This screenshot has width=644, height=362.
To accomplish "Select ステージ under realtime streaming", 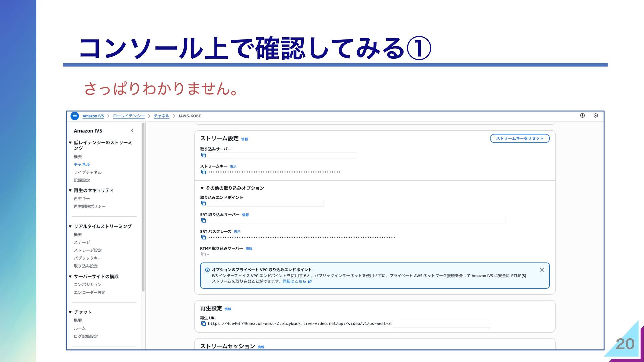I will pyautogui.click(x=82, y=242).
